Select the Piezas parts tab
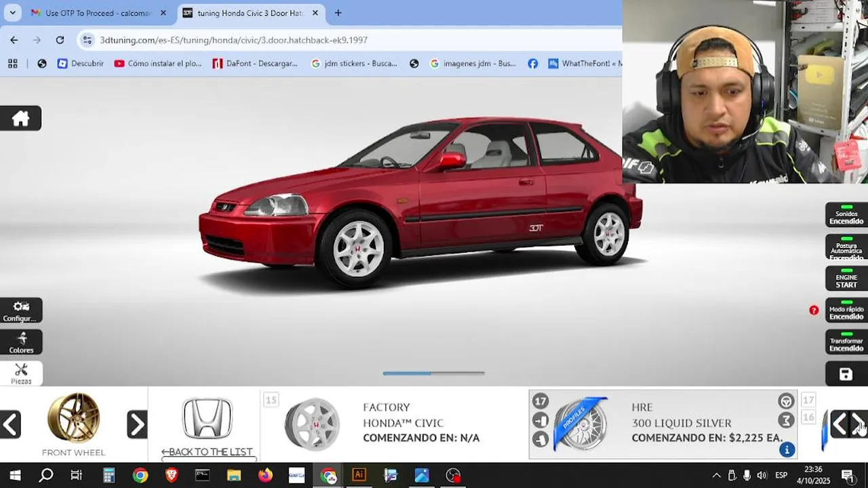Image resolution: width=868 pixels, height=488 pixels. point(21,373)
